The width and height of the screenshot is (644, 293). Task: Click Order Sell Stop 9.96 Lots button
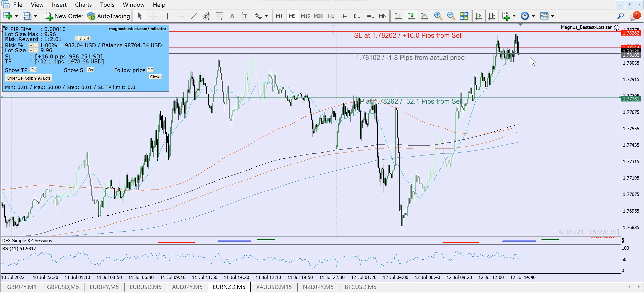pos(29,78)
